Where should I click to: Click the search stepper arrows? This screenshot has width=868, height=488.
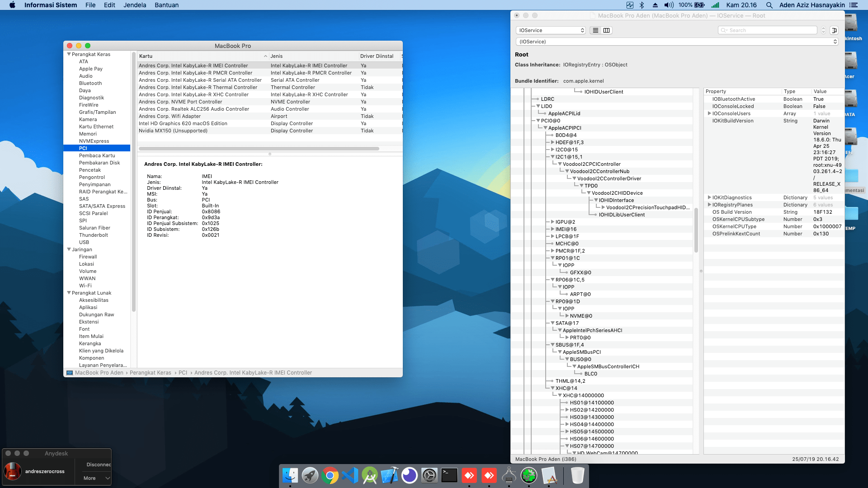click(823, 30)
